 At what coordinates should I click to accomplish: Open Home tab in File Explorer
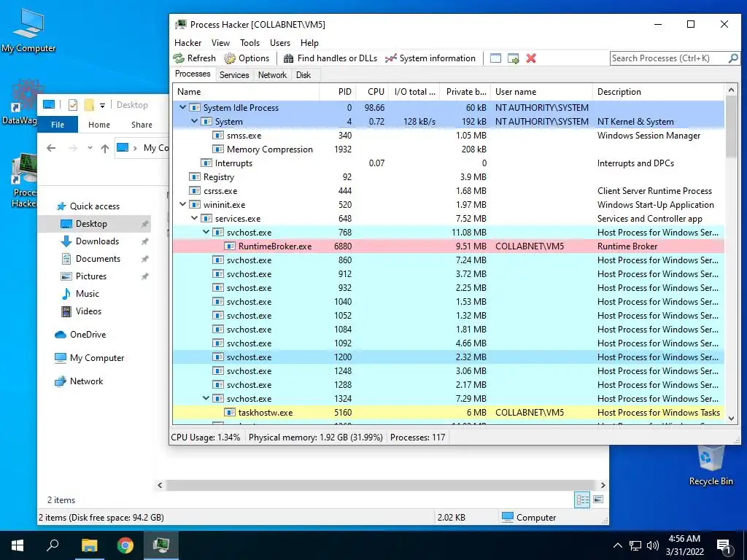tap(99, 124)
